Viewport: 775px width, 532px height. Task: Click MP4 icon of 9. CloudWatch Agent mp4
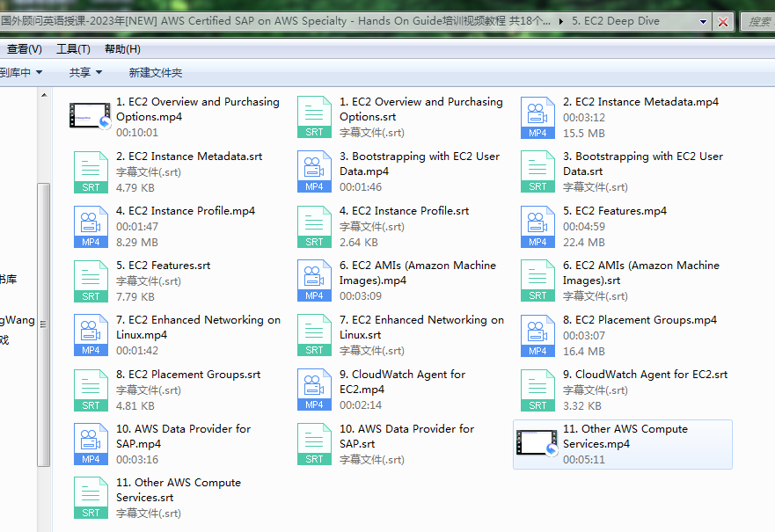click(x=314, y=390)
